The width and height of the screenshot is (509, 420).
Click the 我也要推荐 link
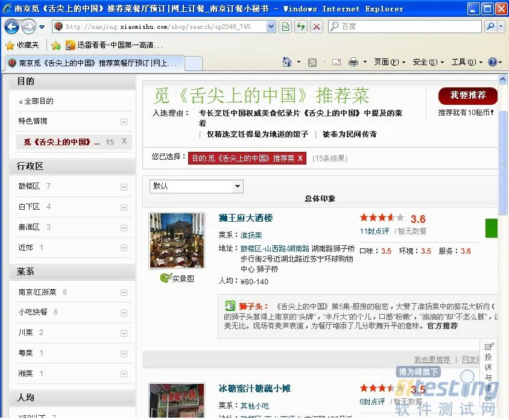tap(432, 359)
